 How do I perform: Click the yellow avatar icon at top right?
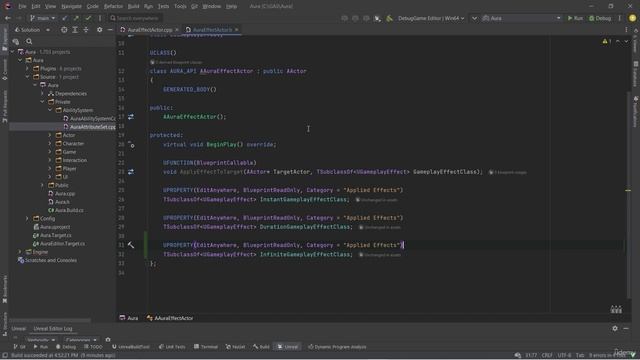point(632,18)
